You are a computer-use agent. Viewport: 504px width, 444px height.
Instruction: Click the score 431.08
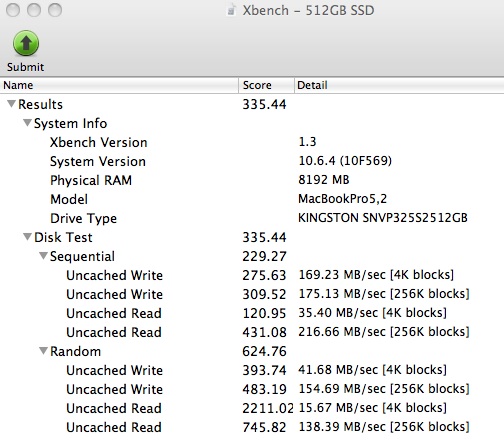click(x=264, y=332)
